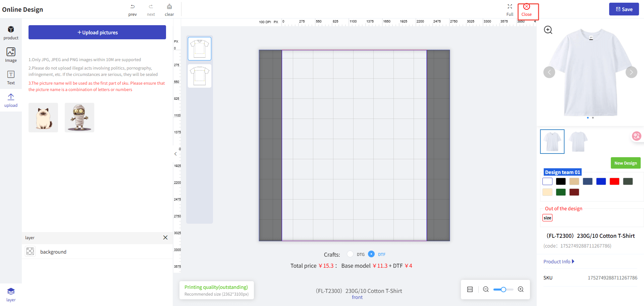The width and height of the screenshot is (644, 306).
Task: Zoom in the canvas with plus magnifier
Action: [x=521, y=289]
